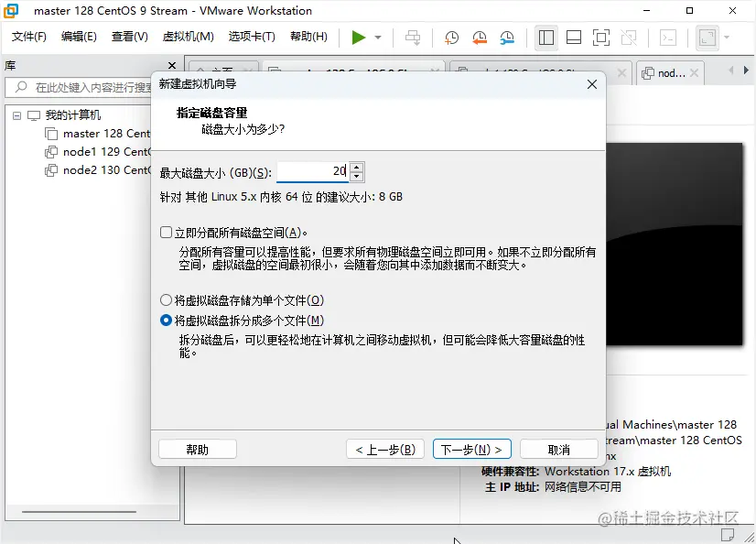
Task: Select 将虚拟磁盘拆分成多个文件 radio option
Action: click(x=166, y=321)
